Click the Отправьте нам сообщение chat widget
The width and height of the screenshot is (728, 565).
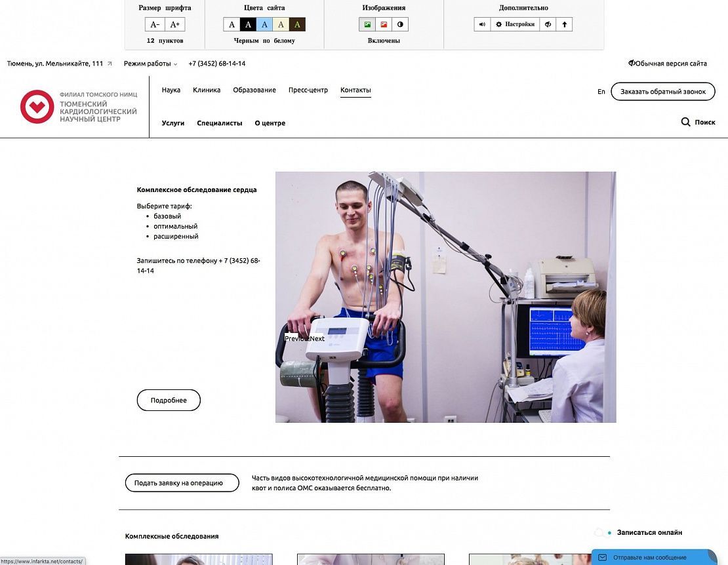(649, 557)
